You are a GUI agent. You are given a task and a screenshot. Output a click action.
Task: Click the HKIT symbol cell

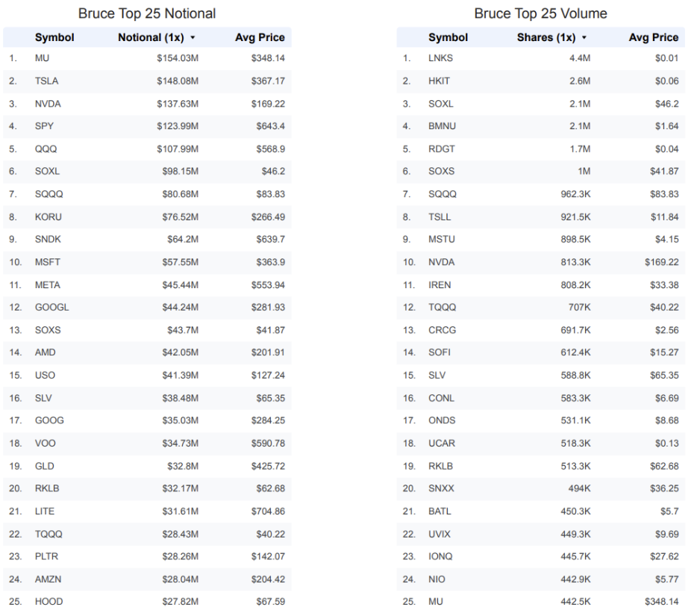439,81
